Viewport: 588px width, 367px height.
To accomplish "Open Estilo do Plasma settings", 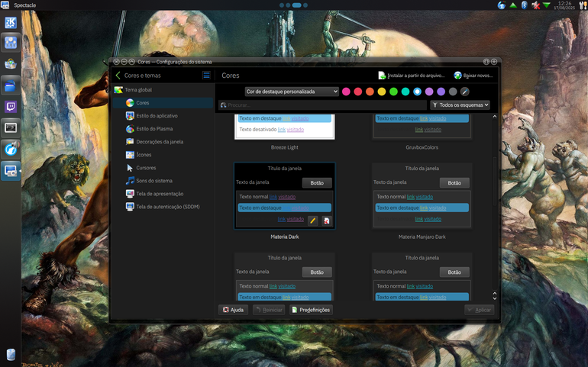I will coord(163,129).
